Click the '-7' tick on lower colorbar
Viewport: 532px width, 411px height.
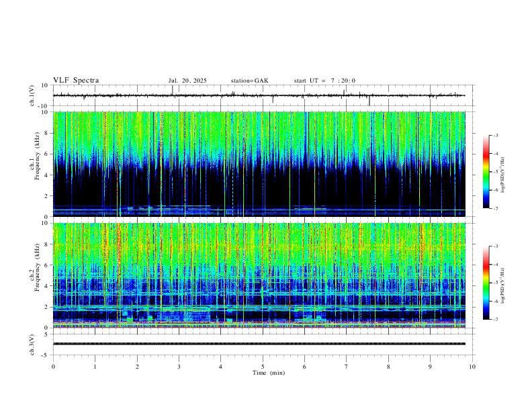tap(496, 320)
